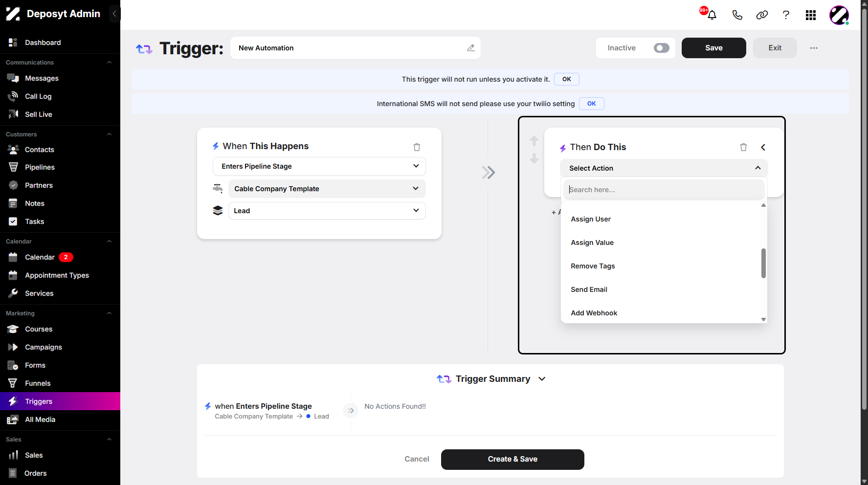Open the Lead stage dropdown
Image resolution: width=868 pixels, height=485 pixels.
327,211
